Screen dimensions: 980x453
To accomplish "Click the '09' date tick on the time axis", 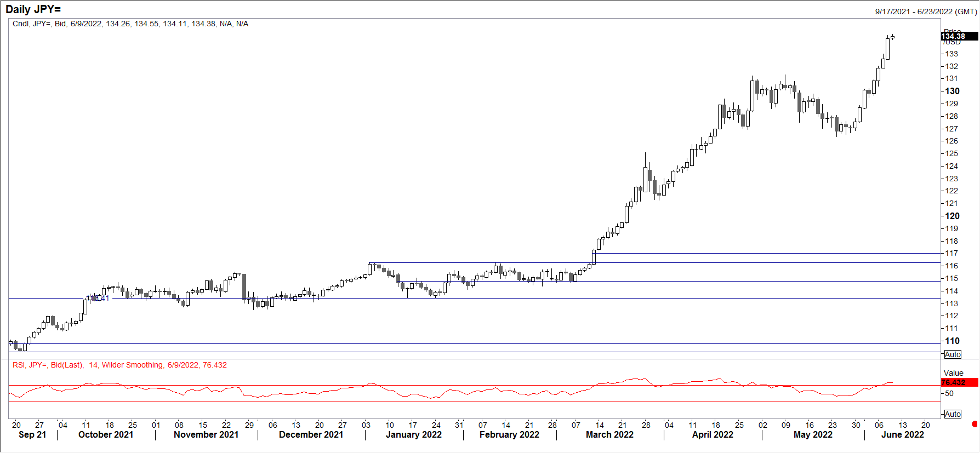I will 786,425.
